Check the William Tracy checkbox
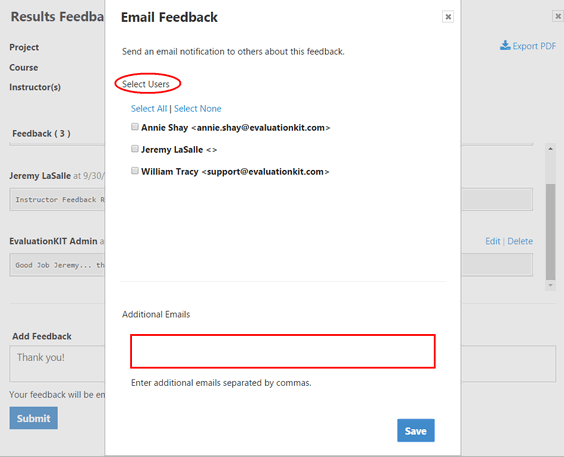The width and height of the screenshot is (564, 457). [135, 170]
